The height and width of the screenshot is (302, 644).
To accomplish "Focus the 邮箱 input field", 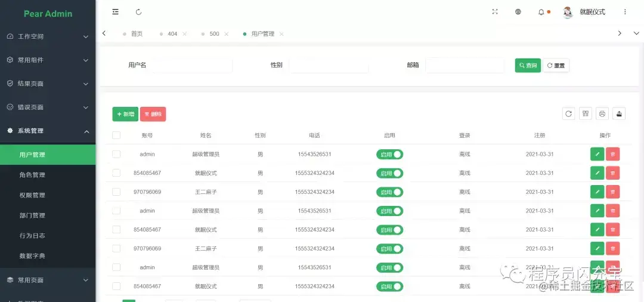I will (x=465, y=65).
